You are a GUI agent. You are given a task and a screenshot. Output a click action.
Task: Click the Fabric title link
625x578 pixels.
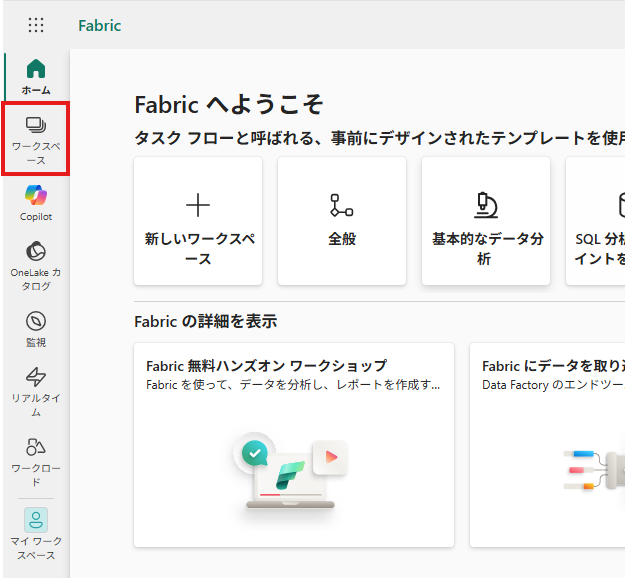100,26
